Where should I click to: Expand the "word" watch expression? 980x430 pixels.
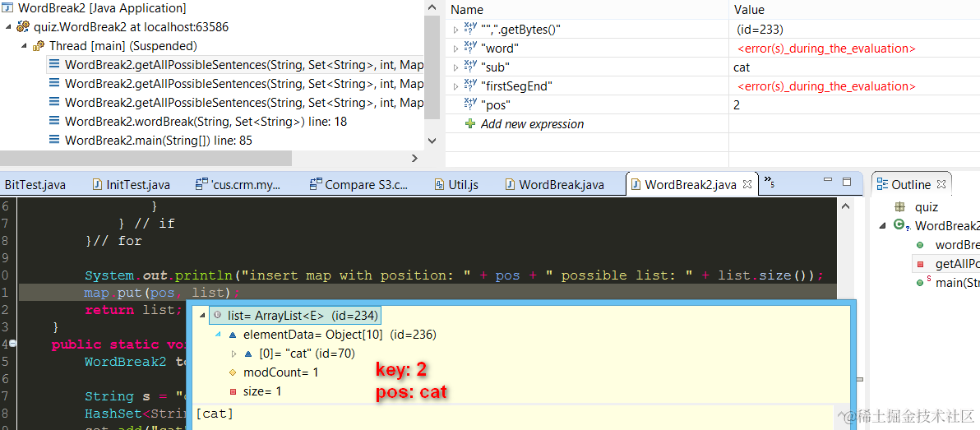point(455,49)
